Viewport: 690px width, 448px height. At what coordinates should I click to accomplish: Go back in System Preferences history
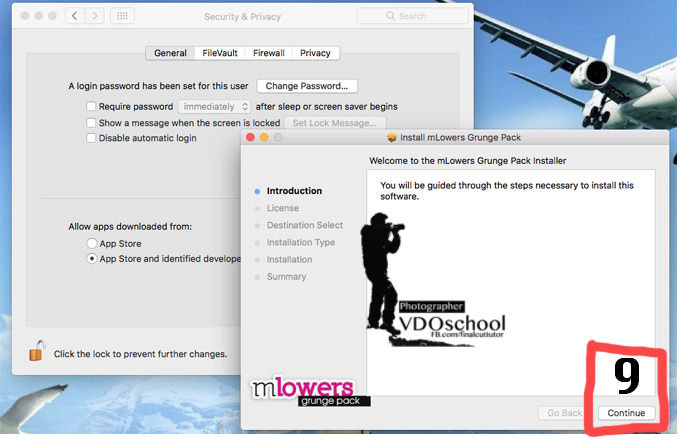coord(75,16)
